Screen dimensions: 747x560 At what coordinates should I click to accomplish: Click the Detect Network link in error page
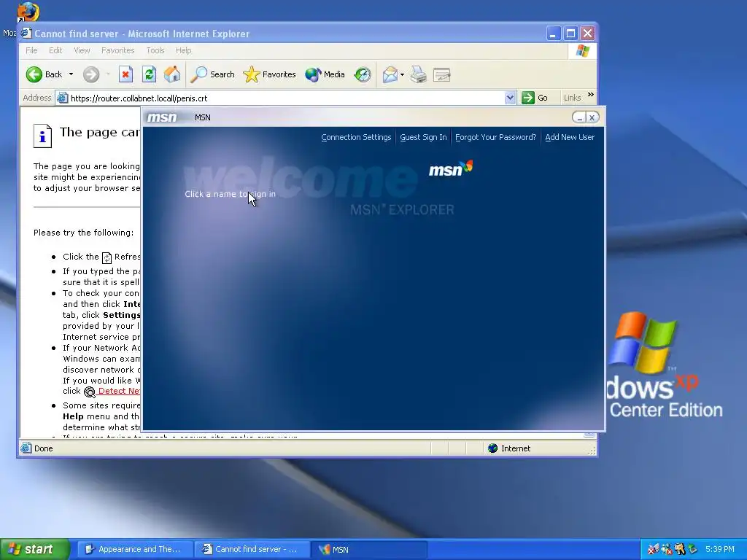119,391
